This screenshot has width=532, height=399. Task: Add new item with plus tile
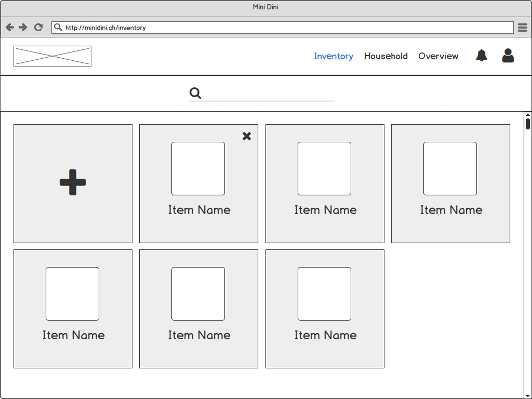coord(73,183)
